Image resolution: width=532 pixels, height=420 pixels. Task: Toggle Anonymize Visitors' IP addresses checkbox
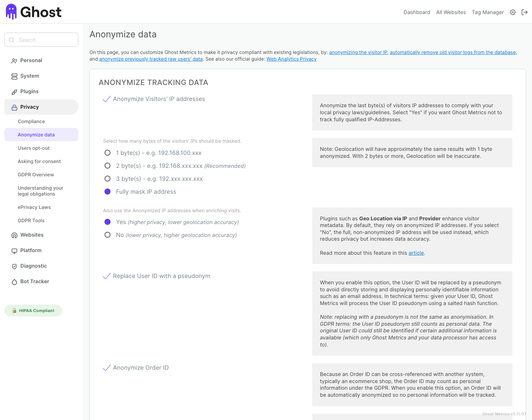tap(106, 99)
